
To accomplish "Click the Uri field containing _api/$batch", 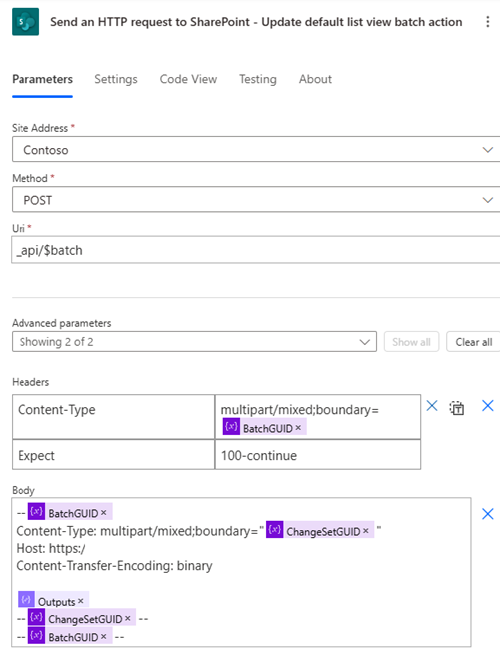I will pyautogui.click(x=256, y=250).
